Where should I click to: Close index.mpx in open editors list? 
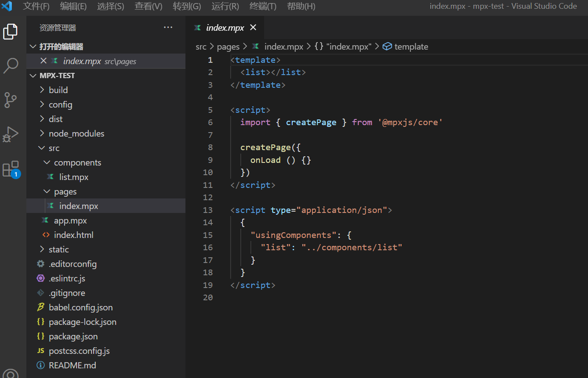(x=43, y=61)
